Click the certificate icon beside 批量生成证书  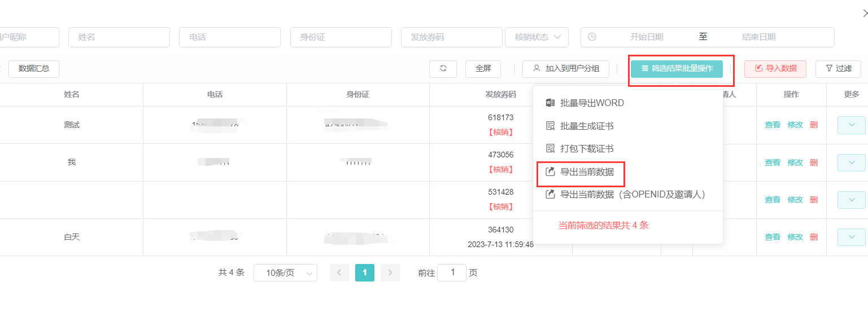click(x=550, y=126)
